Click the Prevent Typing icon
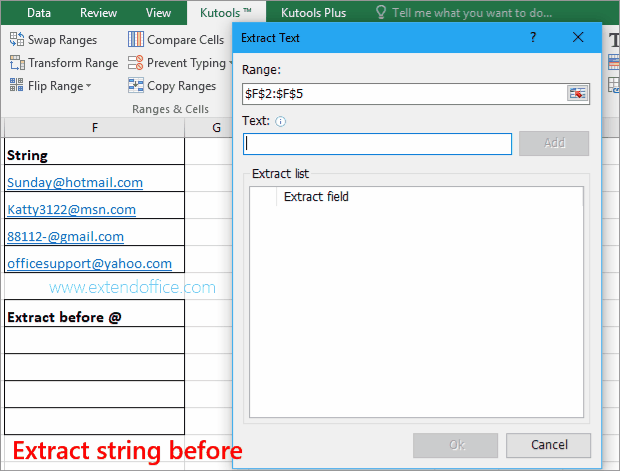Viewport: 620px width, 471px height. coord(136,63)
